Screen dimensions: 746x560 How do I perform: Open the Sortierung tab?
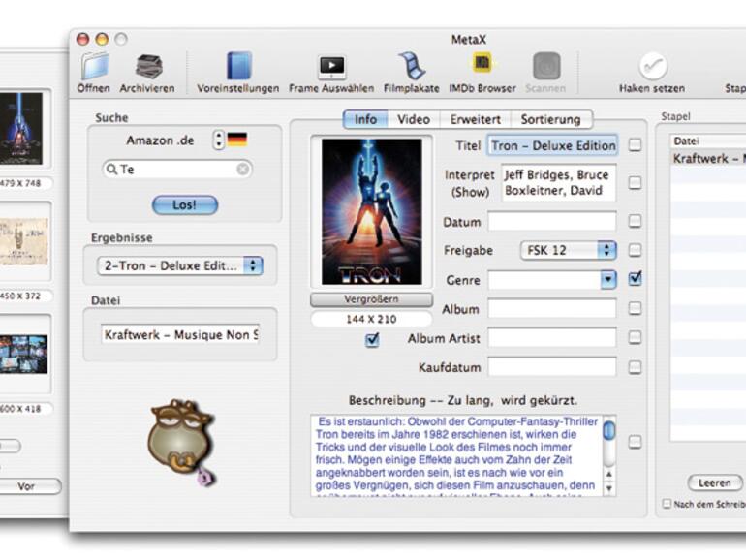551,119
